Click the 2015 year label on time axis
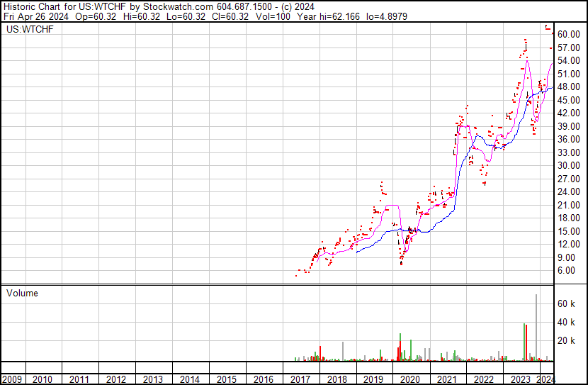 (x=227, y=379)
